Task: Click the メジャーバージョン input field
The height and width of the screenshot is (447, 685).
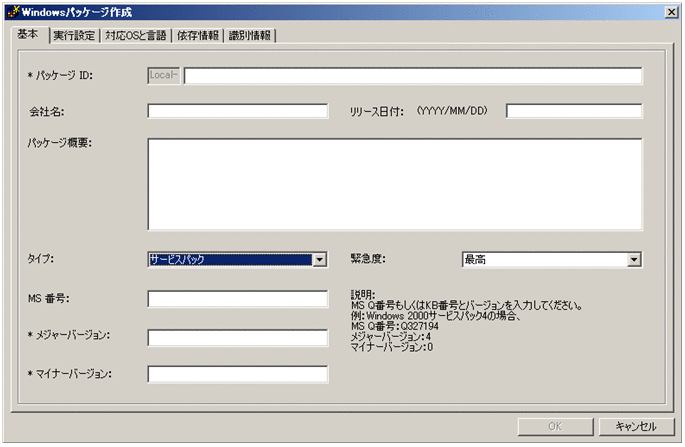Action: tap(238, 338)
